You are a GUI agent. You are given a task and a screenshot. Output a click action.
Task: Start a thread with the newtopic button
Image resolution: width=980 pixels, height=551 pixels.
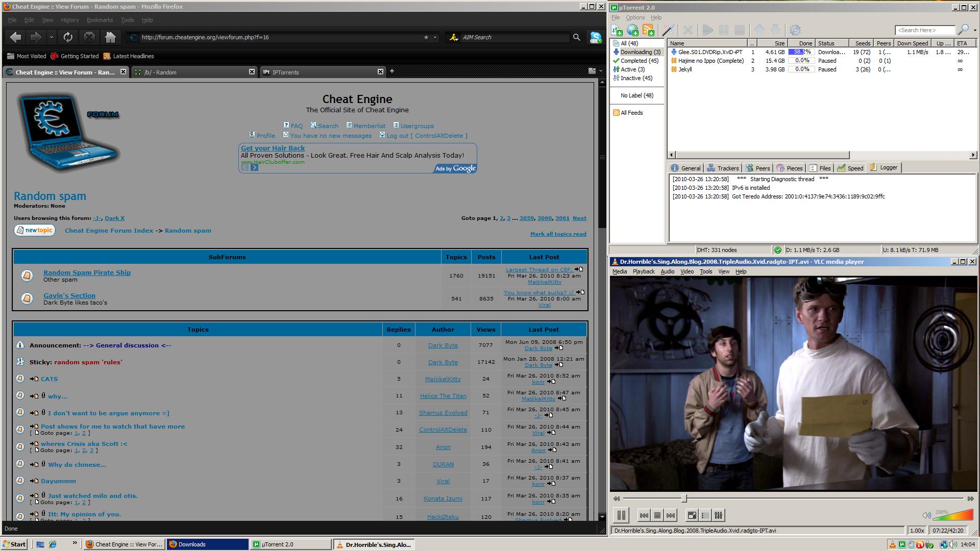[x=34, y=230]
